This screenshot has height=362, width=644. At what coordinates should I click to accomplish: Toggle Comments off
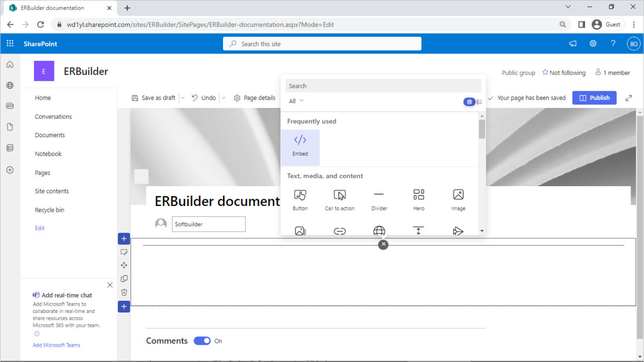pos(202,341)
